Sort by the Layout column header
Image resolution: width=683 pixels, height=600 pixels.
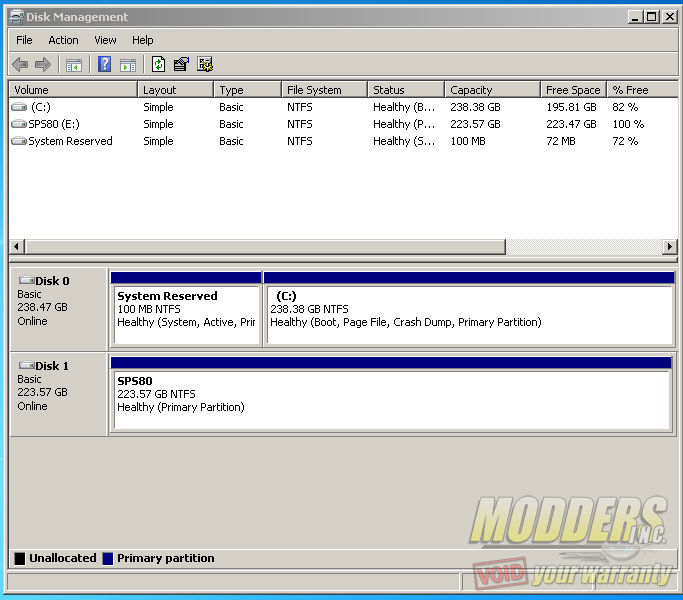(x=176, y=90)
